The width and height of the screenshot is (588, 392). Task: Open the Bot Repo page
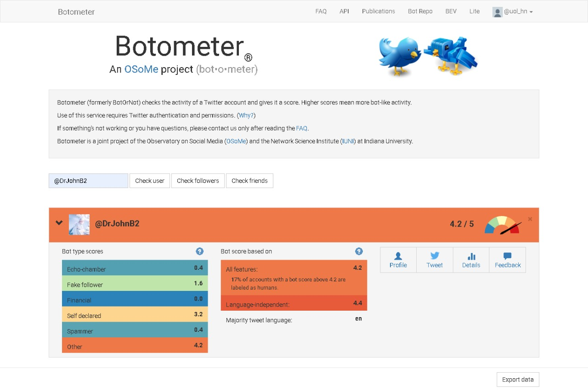420,11
